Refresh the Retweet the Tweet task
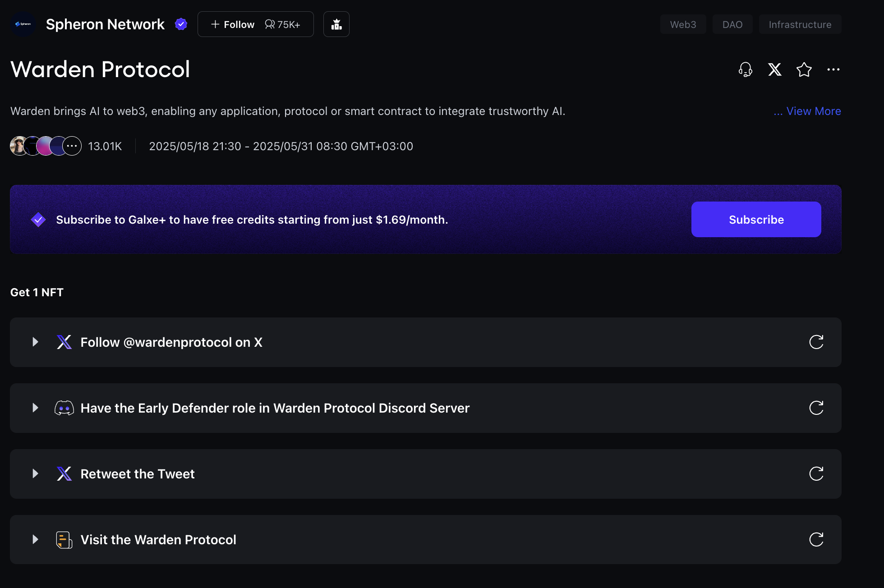Viewport: 884px width, 588px height. pos(816,474)
